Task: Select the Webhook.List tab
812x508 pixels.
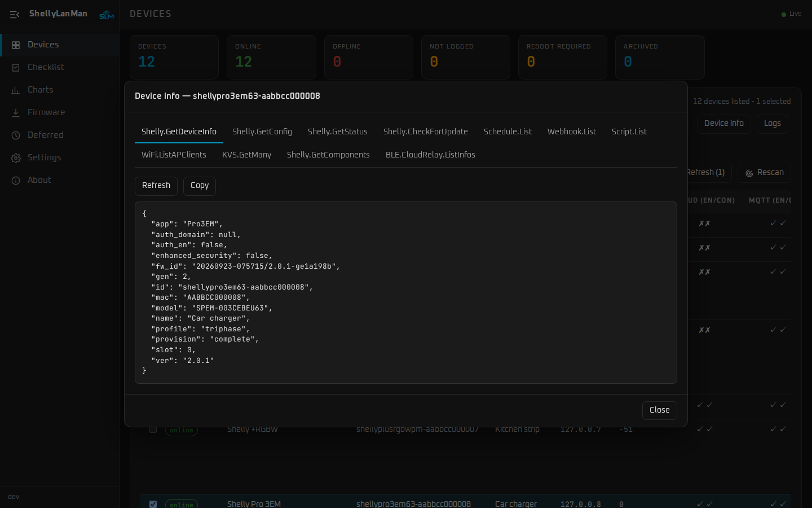Action: 572,132
